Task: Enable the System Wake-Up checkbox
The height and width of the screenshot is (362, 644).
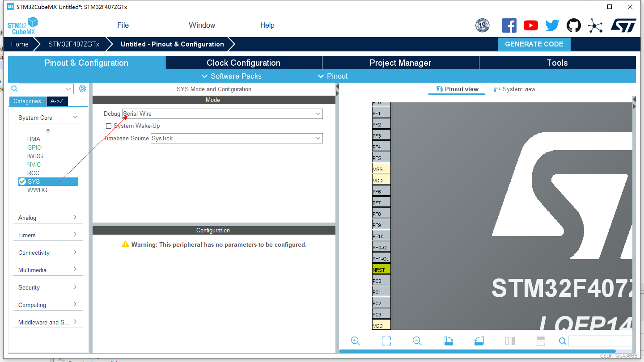Action: click(x=109, y=126)
